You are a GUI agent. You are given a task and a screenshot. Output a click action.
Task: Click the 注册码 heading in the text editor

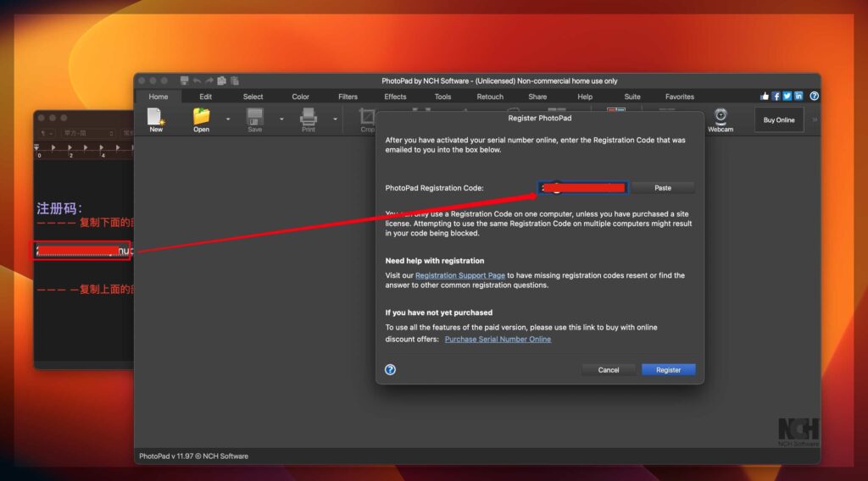coord(59,208)
